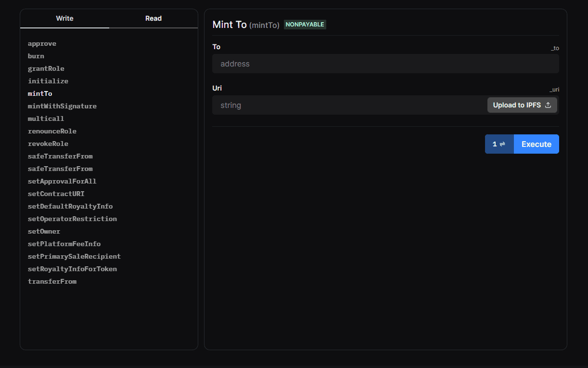Switch to the Read tab

[153, 18]
